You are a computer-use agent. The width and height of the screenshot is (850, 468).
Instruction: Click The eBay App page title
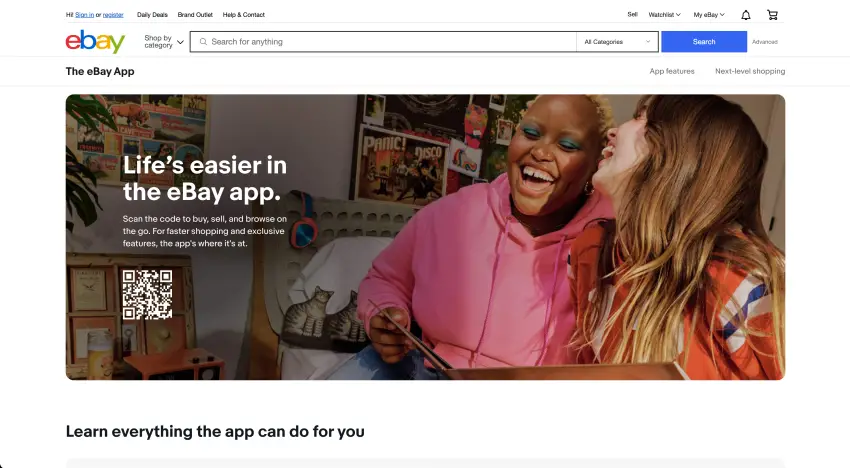pos(100,71)
